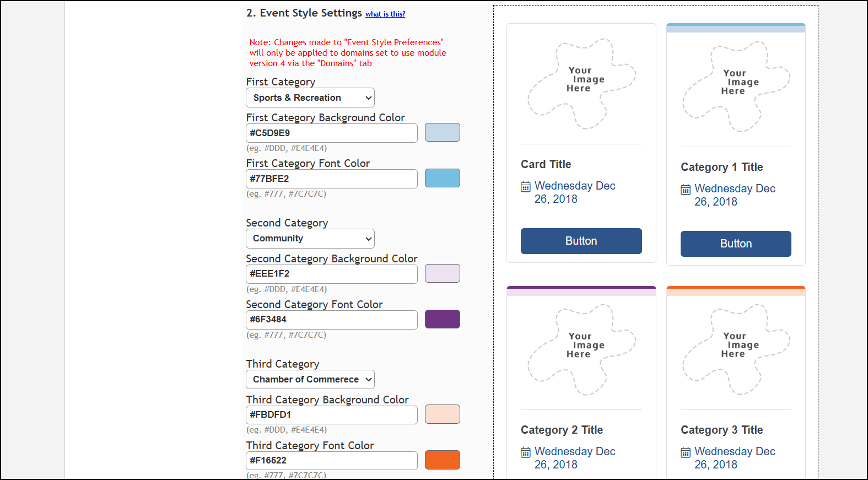Screen dimensions: 868x480
Task: Expand Third Category Chamber of Commerce dropdown
Action: tap(310, 380)
